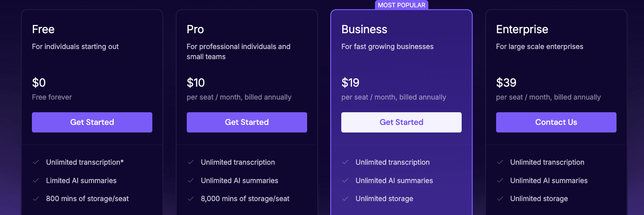Click the per seat billing text under Enterprise
Screen dimensions: 644x215
coord(548,97)
